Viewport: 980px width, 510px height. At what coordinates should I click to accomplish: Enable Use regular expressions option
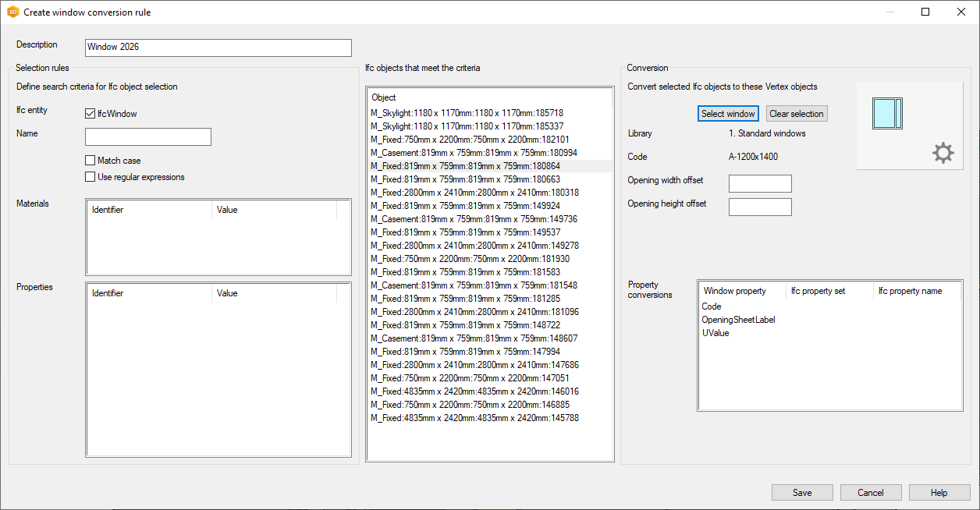91,177
